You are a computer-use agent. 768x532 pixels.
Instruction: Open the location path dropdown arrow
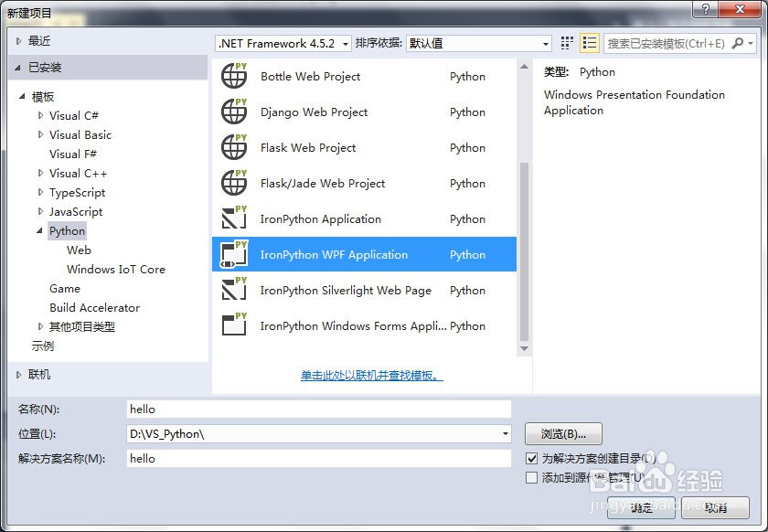coord(505,434)
